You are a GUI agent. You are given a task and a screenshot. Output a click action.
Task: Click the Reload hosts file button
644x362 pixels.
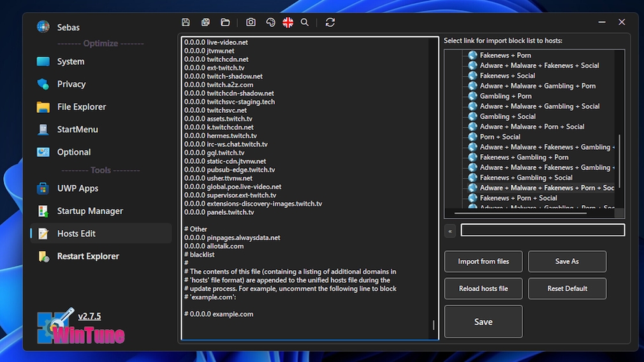pos(483,289)
